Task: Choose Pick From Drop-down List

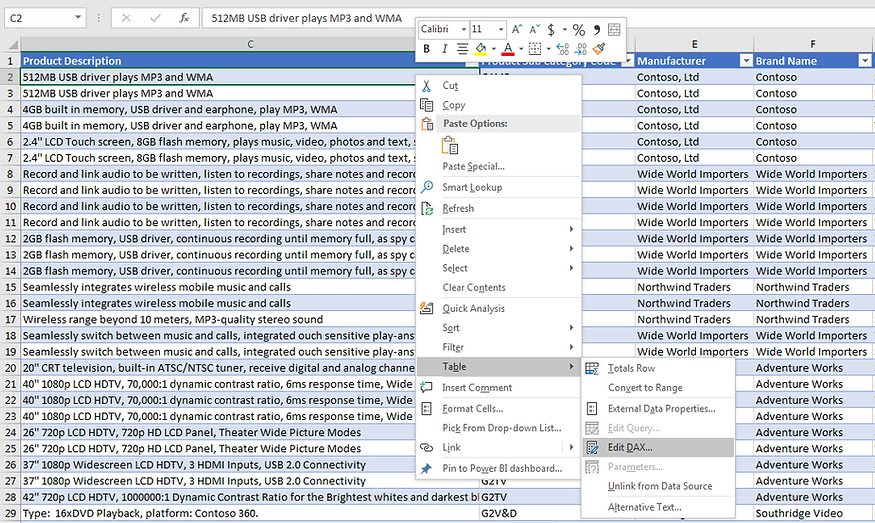Action: 499,428
